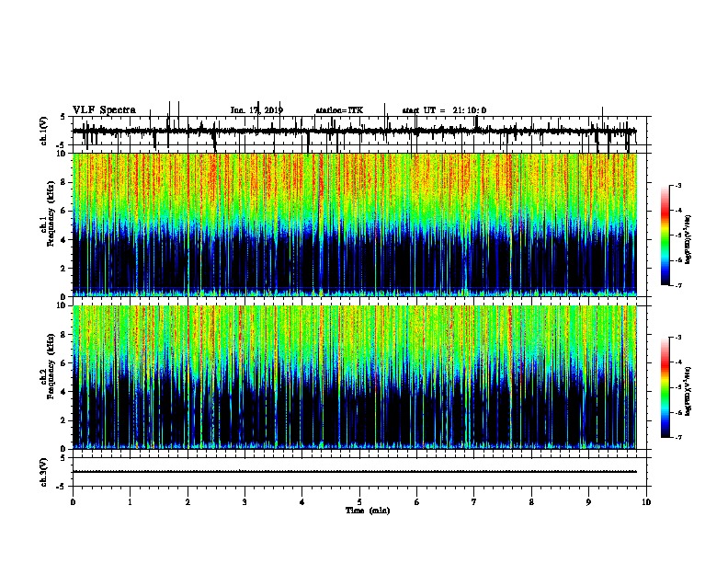Image resolution: width=728 pixels, height=563 pixels.
Task: Select the "start UT = 21:10:0" text
Action: (444, 110)
